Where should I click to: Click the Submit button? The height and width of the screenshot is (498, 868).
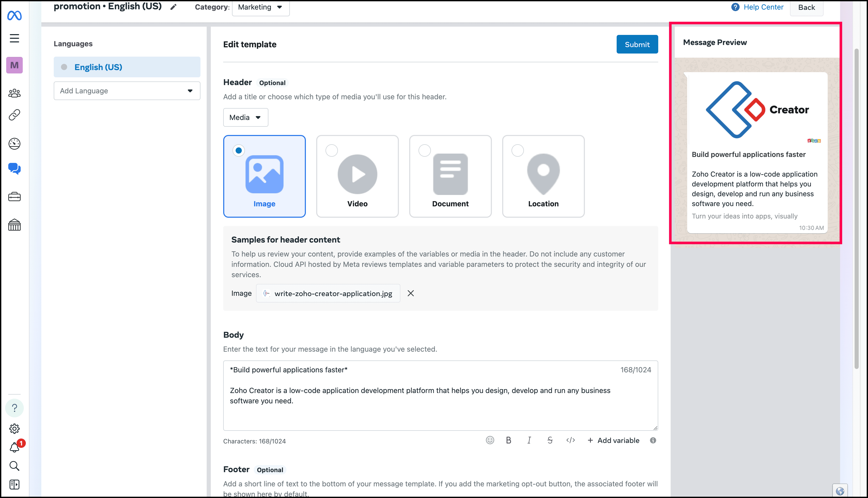tap(637, 44)
